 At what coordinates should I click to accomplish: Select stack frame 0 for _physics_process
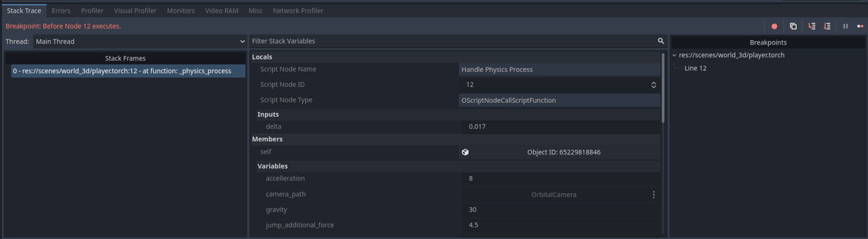click(128, 71)
